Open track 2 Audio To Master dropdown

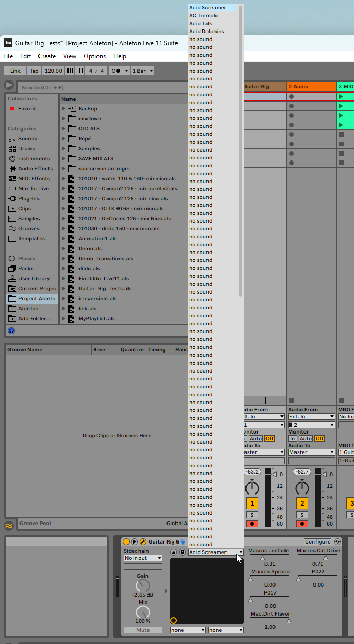coord(311,452)
